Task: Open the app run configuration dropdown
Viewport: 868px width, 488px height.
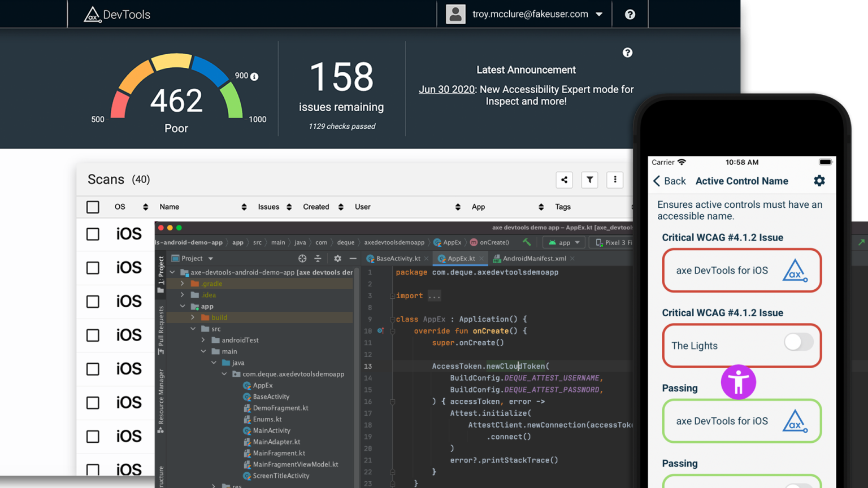Action: (x=563, y=242)
